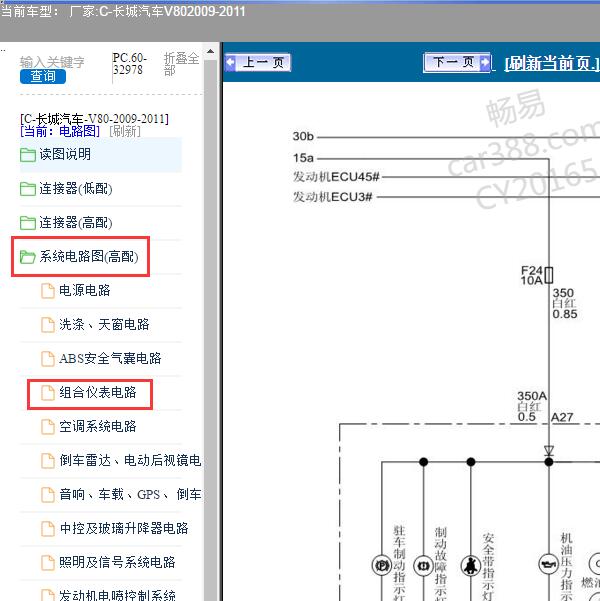Click the sidebar scrollbar up arrow
Viewport: 600px width, 601px height.
[x=210, y=51]
